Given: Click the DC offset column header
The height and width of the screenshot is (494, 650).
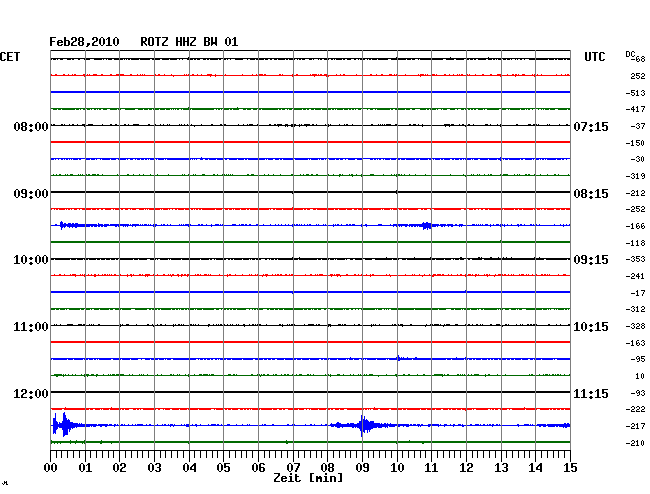Looking at the screenshot, I should (x=630, y=54).
